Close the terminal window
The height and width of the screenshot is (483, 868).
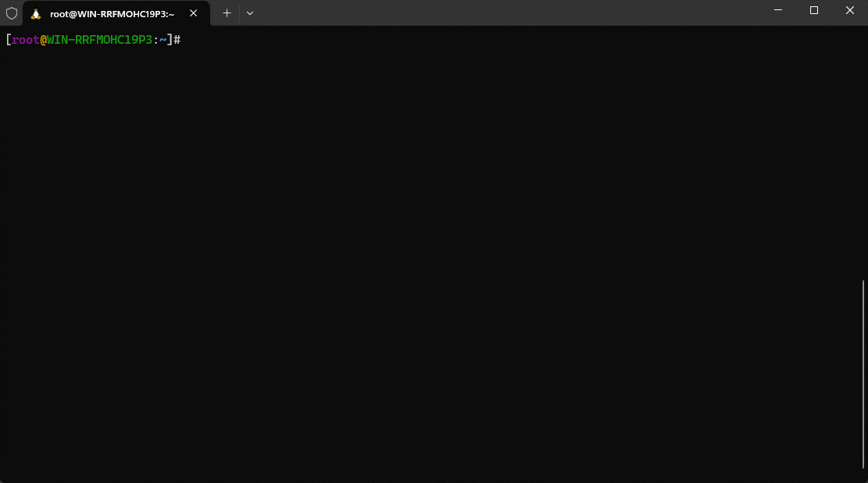pos(850,11)
